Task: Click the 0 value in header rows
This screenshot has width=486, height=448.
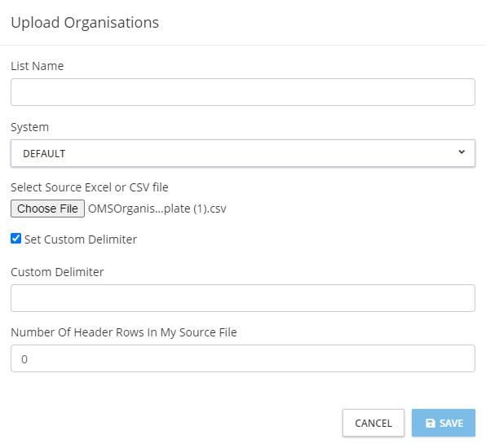Action: click(24, 359)
